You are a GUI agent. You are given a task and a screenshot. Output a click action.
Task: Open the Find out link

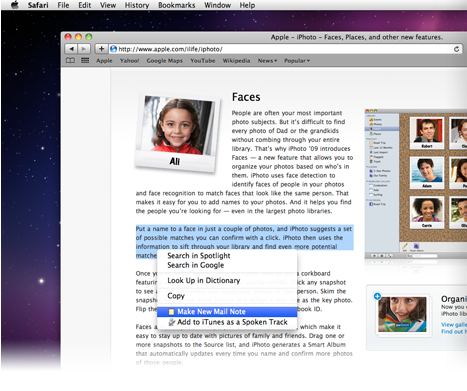click(x=454, y=332)
